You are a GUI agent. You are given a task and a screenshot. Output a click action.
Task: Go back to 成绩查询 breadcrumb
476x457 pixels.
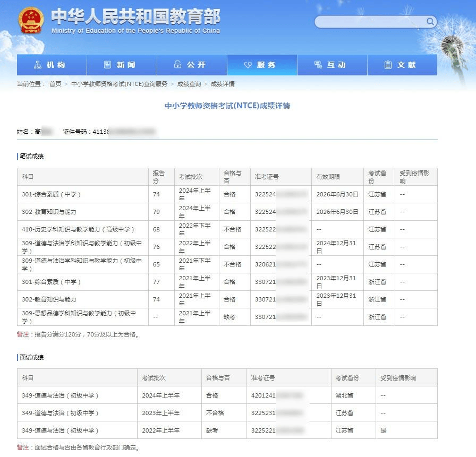click(189, 84)
